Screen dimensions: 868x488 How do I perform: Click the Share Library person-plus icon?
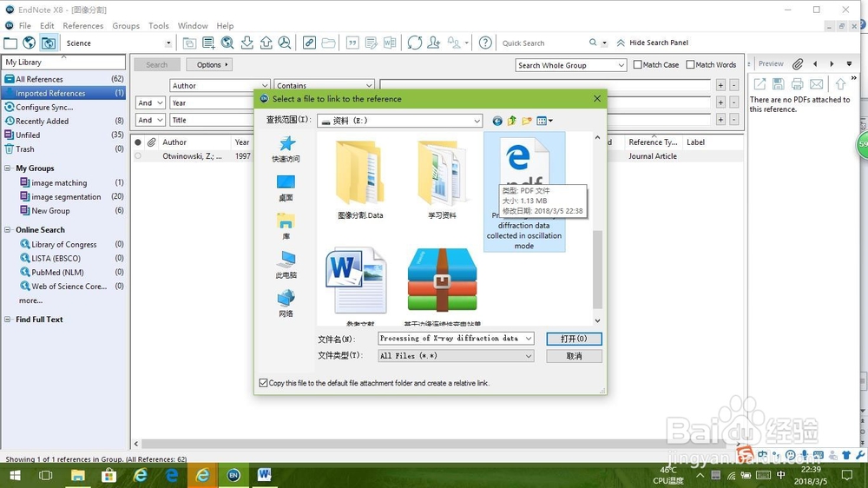coord(434,43)
